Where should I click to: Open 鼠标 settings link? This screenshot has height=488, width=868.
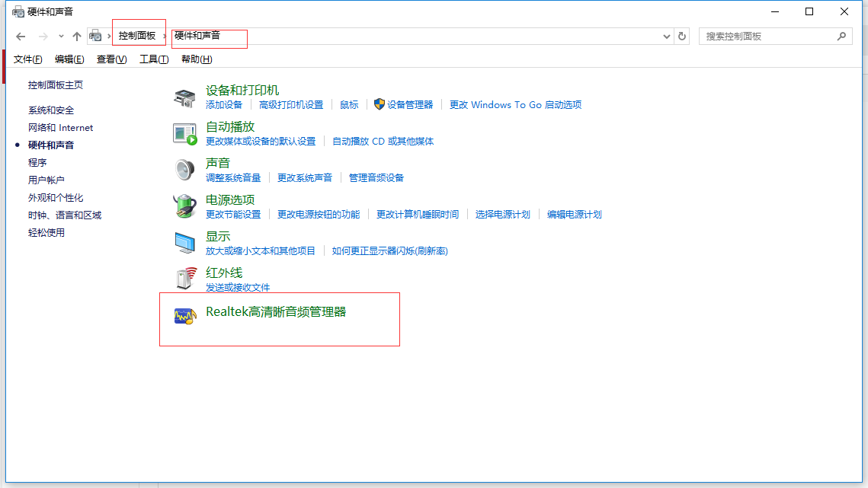(349, 104)
